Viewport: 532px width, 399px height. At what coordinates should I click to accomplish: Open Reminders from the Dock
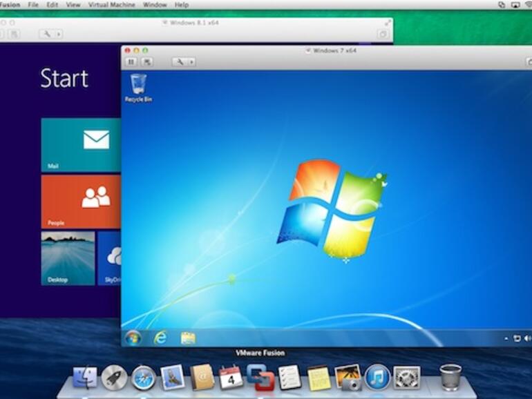click(289, 377)
